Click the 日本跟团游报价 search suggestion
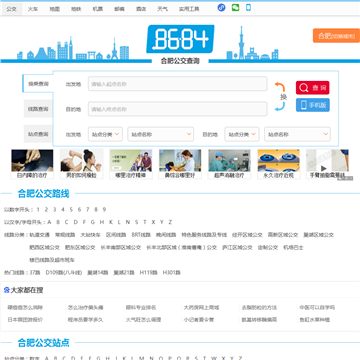 pyautogui.click(x=25, y=319)
